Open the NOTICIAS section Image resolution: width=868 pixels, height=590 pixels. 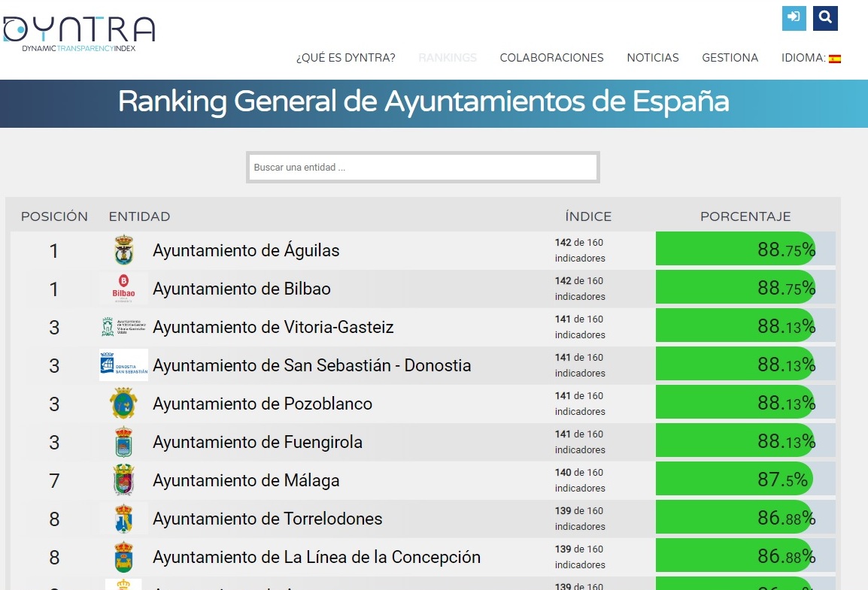pyautogui.click(x=652, y=57)
